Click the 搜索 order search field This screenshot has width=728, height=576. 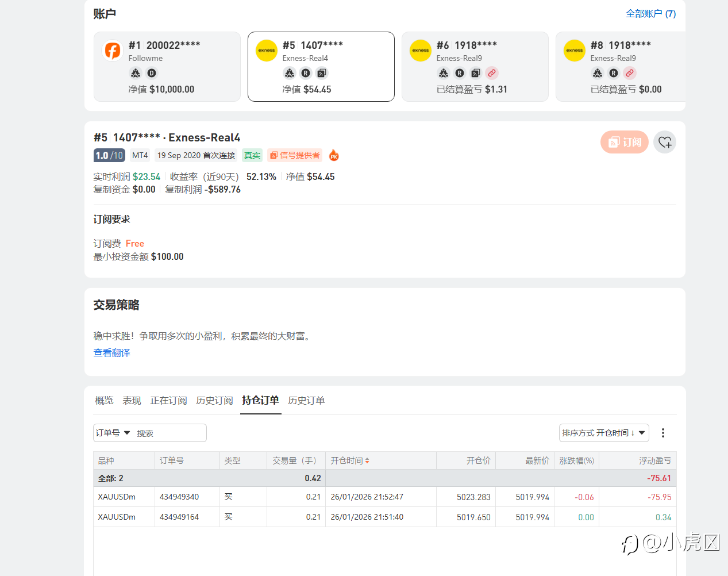[x=170, y=433]
